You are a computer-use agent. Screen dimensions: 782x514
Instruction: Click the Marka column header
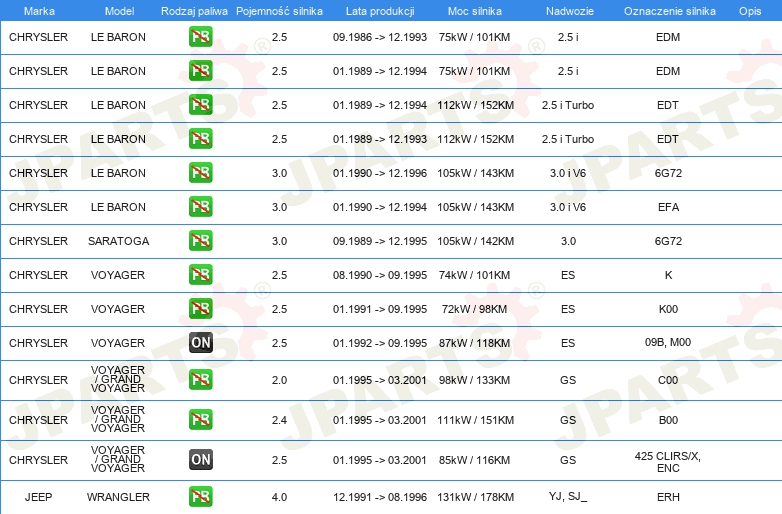coord(39,11)
